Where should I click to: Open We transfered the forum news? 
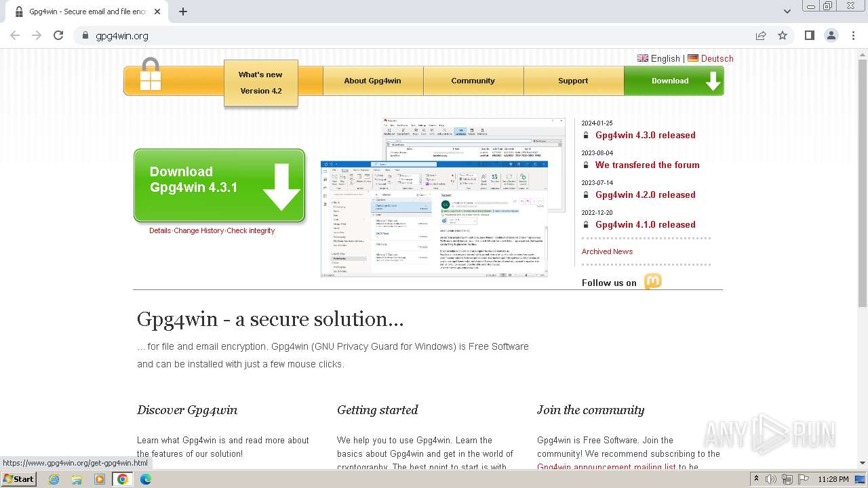coord(648,165)
